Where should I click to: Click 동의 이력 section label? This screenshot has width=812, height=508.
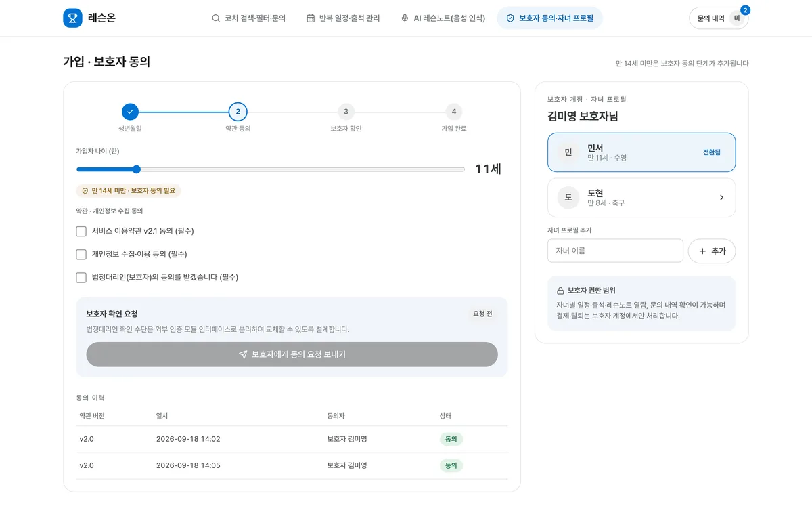tap(90, 398)
